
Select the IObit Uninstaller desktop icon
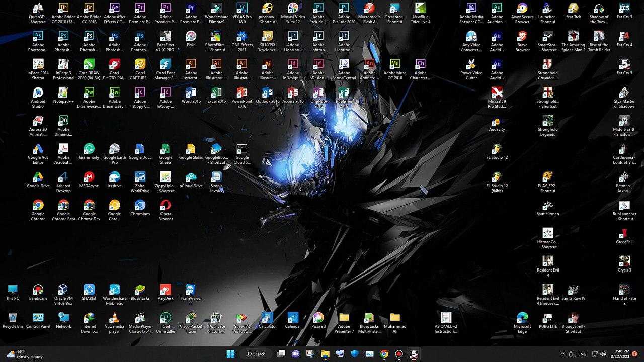tap(166, 323)
